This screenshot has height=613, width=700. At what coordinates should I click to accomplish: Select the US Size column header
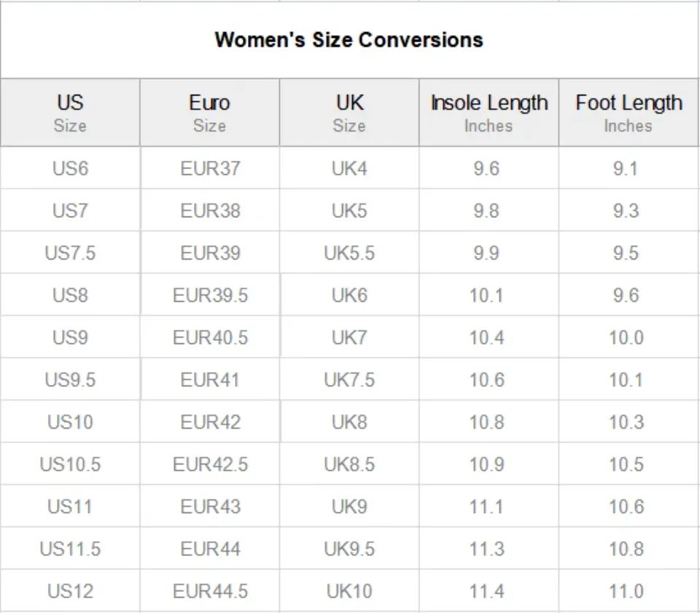click(70, 113)
